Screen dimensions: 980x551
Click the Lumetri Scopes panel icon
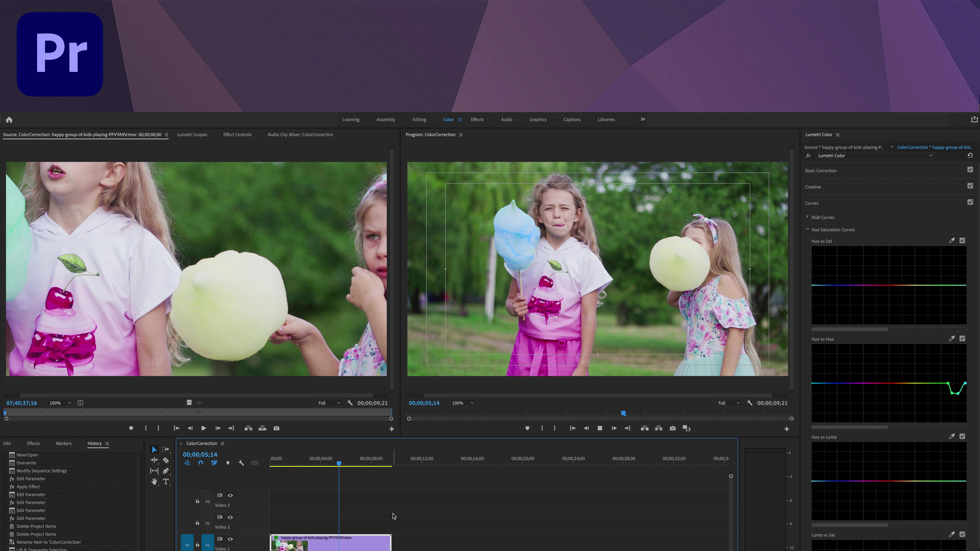click(192, 135)
